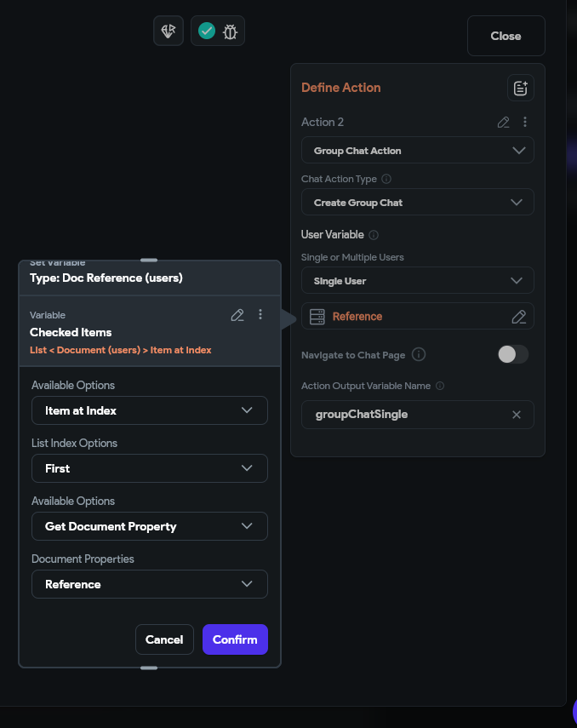Screen dimensions: 577x728
Task: Click the gem rocket icon in top toolbar
Action: pos(168,30)
